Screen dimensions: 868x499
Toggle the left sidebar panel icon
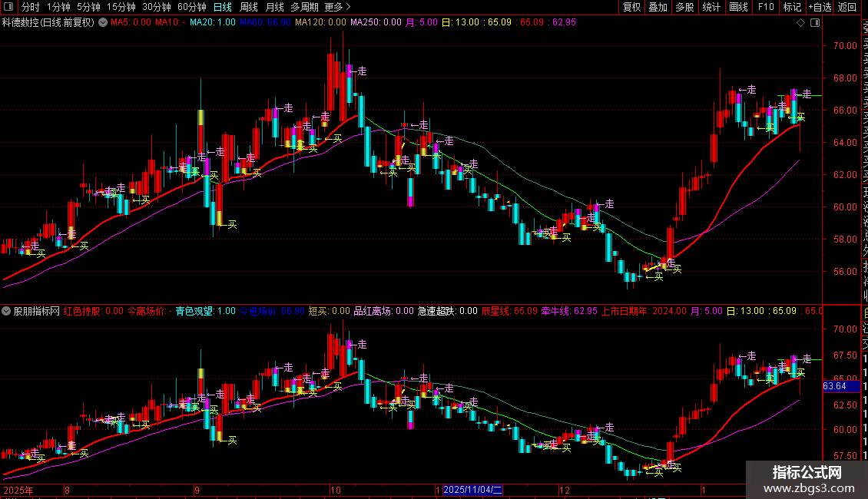pyautogui.click(x=8, y=7)
